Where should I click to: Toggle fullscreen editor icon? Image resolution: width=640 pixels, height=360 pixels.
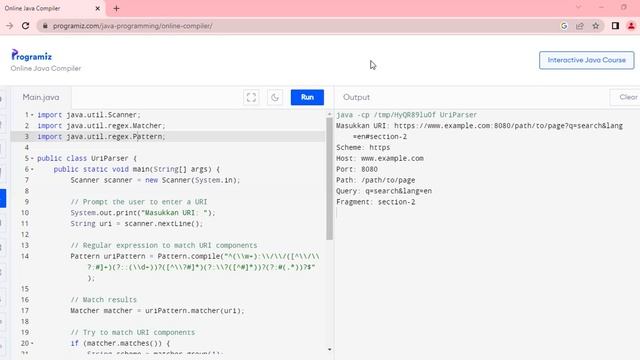[x=251, y=97]
